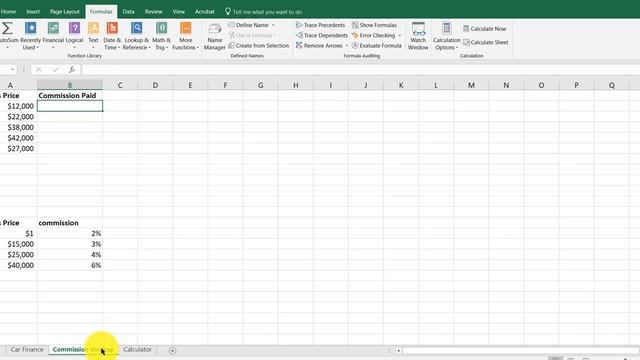The width and height of the screenshot is (640, 360).
Task: Select the cell containing 2%
Action: (x=70, y=233)
